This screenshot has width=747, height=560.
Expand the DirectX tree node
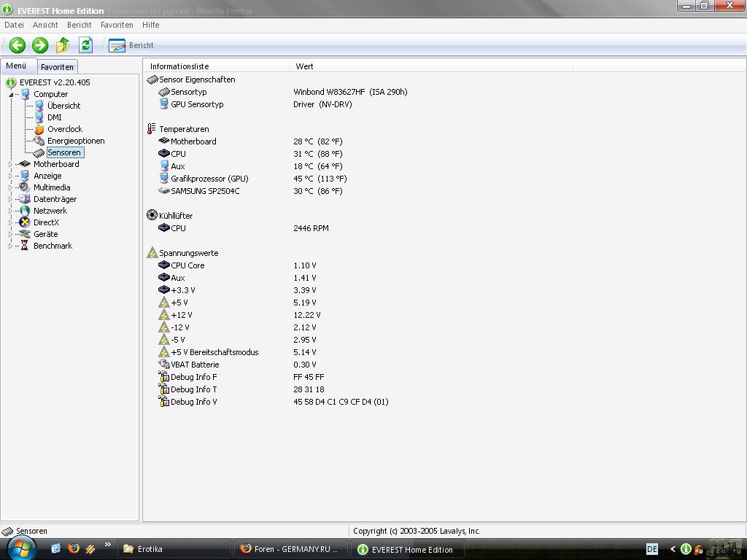[10, 222]
